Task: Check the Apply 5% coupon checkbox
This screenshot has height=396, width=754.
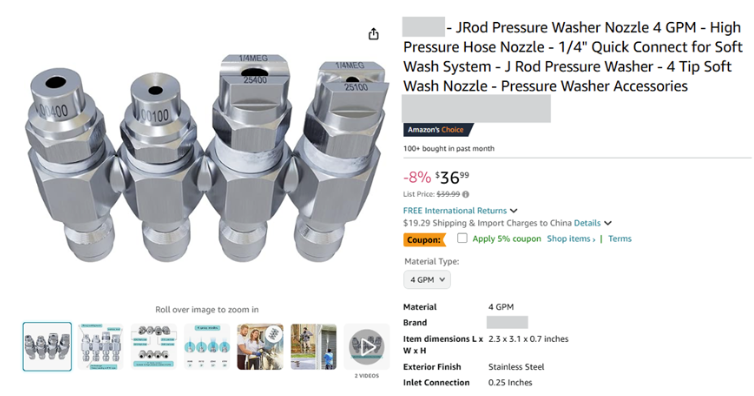Action: 462,238
